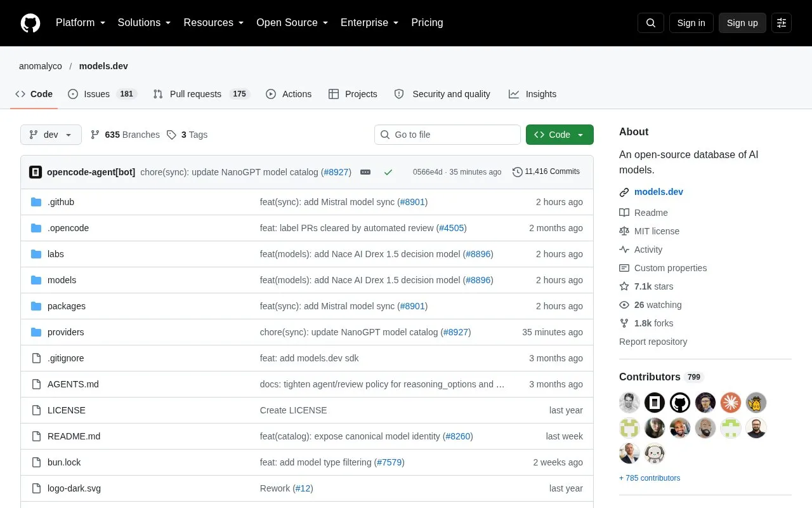Click the fork icon next to 1.8k forks
812x508 pixels.
click(624, 323)
